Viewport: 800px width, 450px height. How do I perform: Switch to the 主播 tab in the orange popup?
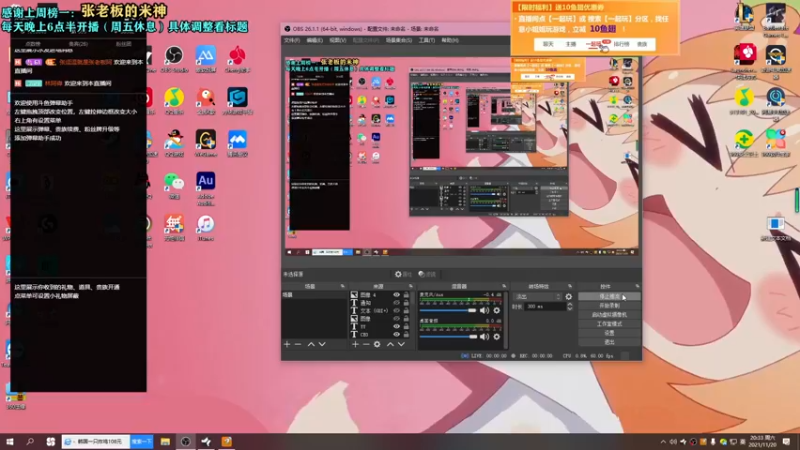coord(570,44)
